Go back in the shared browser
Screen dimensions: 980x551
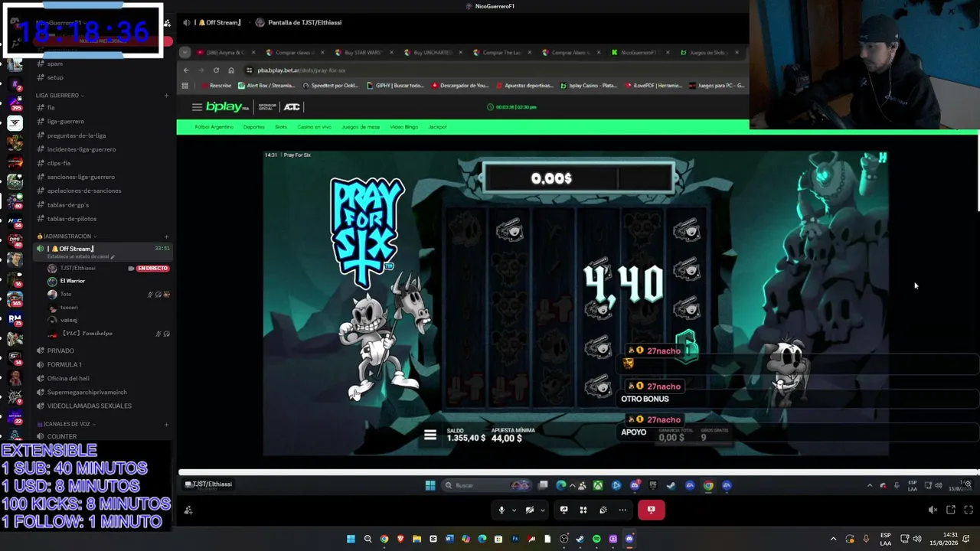tap(186, 70)
